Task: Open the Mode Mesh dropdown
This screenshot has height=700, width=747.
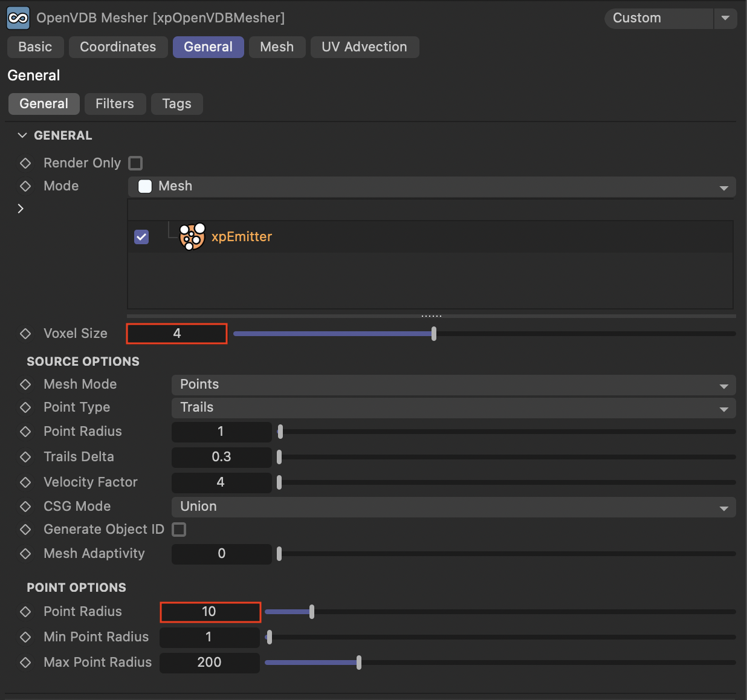Action: [432, 186]
